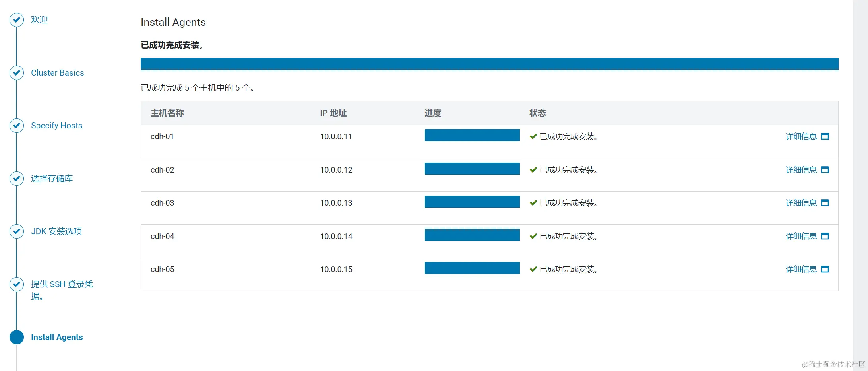The width and height of the screenshot is (868, 371).
Task: Select hostname cell cdh-04
Action: [x=163, y=236]
